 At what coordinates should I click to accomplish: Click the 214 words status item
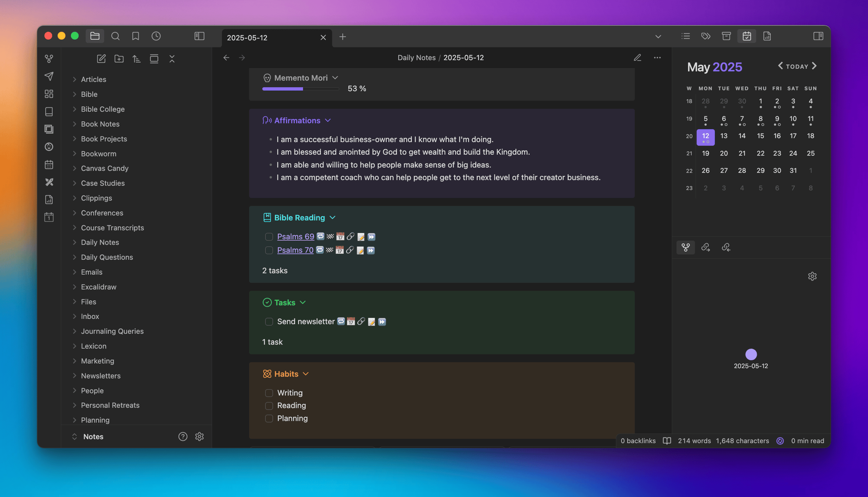tap(694, 441)
